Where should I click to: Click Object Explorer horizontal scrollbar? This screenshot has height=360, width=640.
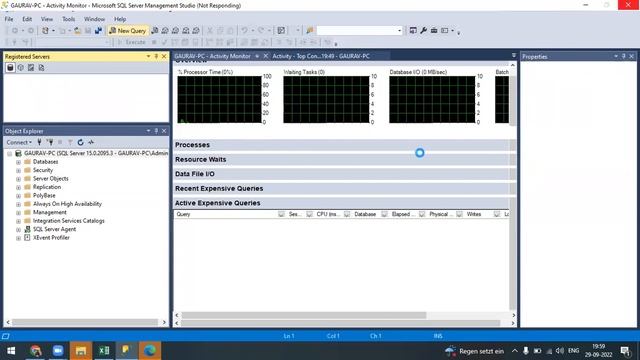pos(84,322)
